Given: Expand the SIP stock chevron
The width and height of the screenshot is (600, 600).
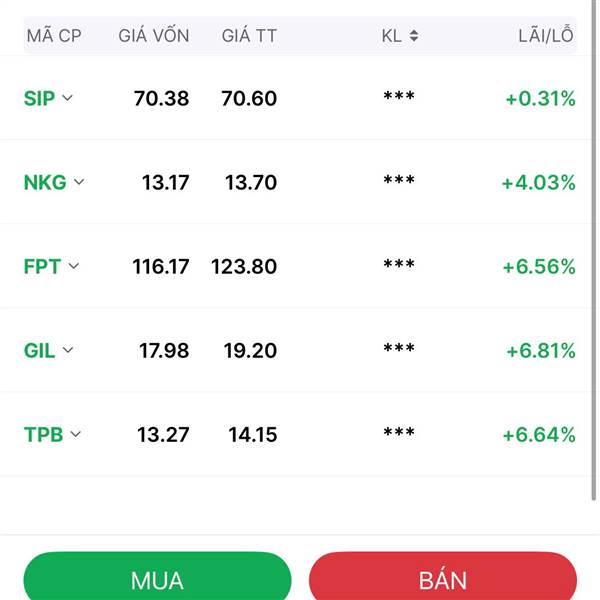Looking at the screenshot, I should pos(67,98).
